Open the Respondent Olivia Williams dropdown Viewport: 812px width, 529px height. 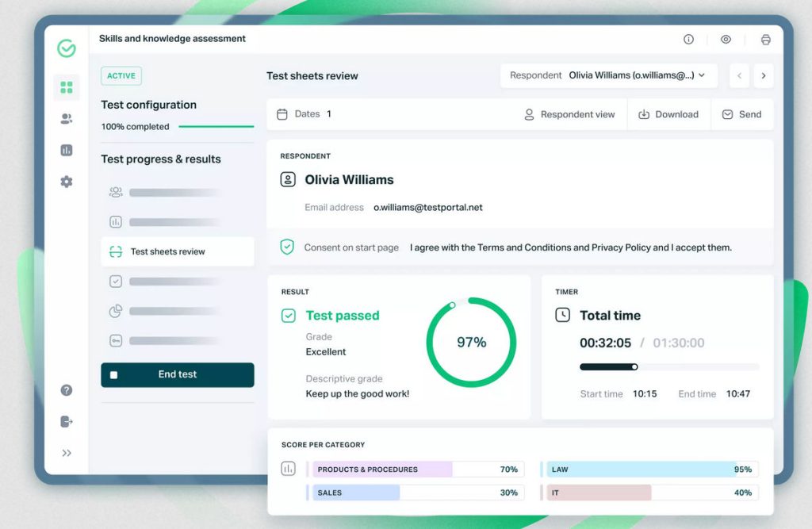pyautogui.click(x=608, y=75)
